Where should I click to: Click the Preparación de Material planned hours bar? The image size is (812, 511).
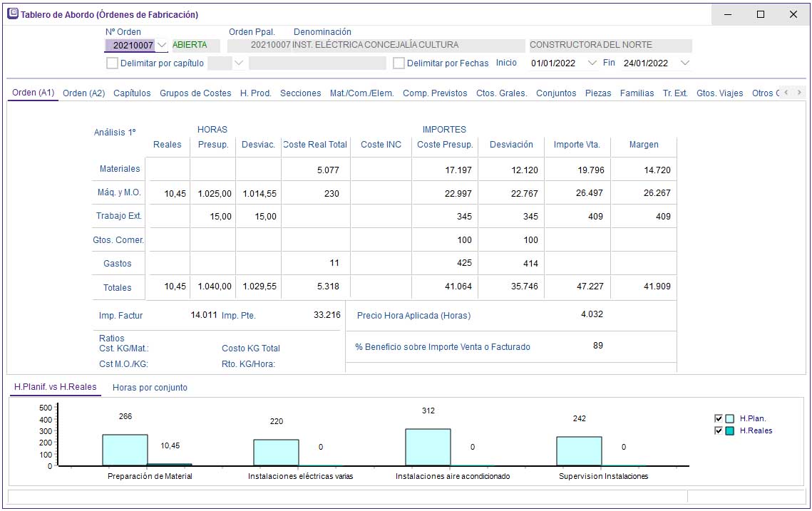pos(125,450)
